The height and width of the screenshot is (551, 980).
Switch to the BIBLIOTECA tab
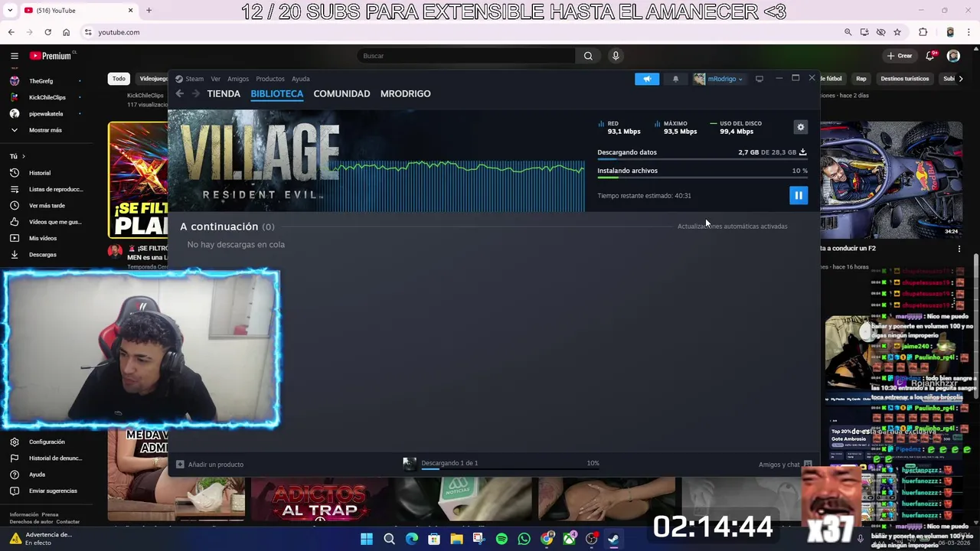point(277,93)
